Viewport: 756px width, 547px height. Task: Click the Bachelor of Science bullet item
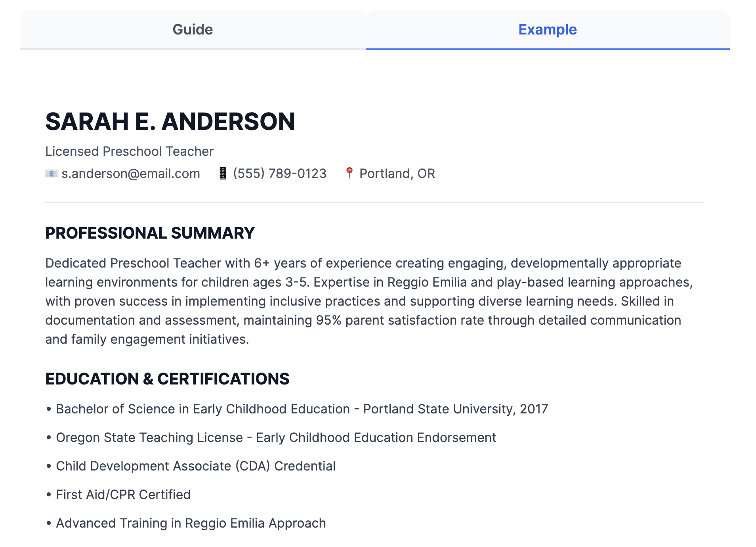click(302, 409)
